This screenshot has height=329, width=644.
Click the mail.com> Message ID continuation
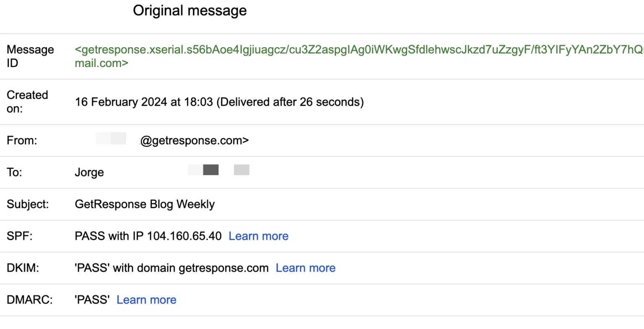pos(101,63)
